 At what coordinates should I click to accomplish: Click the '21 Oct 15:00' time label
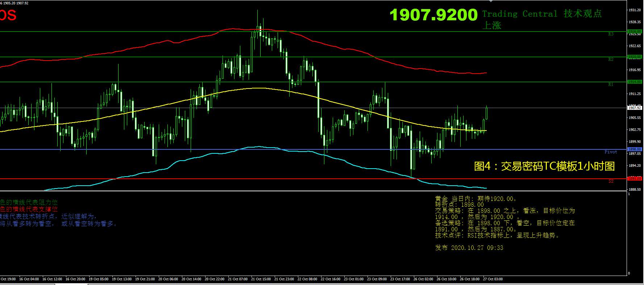click(x=261, y=279)
